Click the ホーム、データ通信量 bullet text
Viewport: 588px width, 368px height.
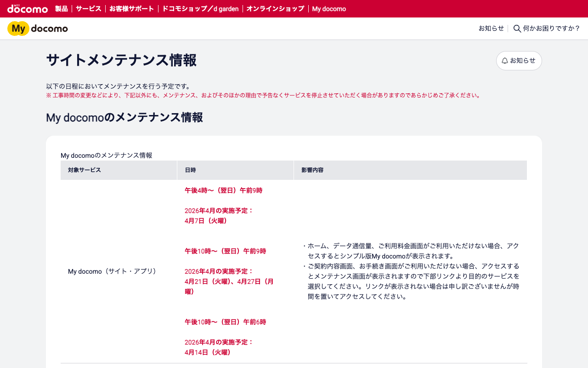(410, 251)
